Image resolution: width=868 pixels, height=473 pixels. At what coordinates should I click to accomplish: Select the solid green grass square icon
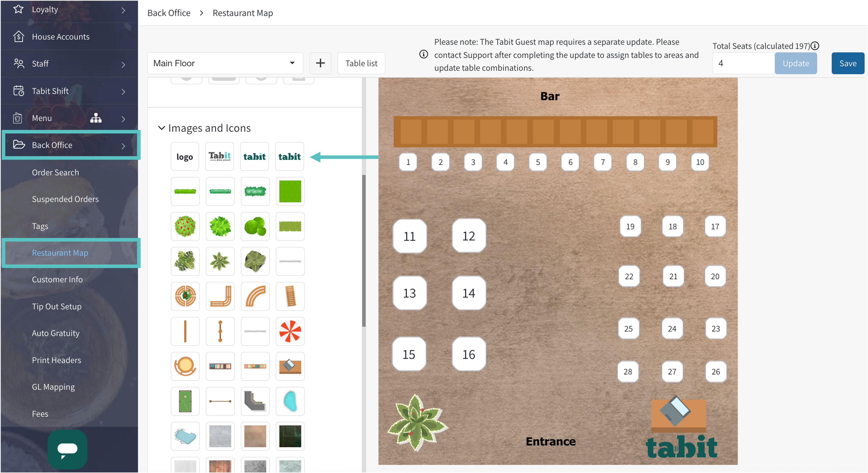(x=290, y=191)
